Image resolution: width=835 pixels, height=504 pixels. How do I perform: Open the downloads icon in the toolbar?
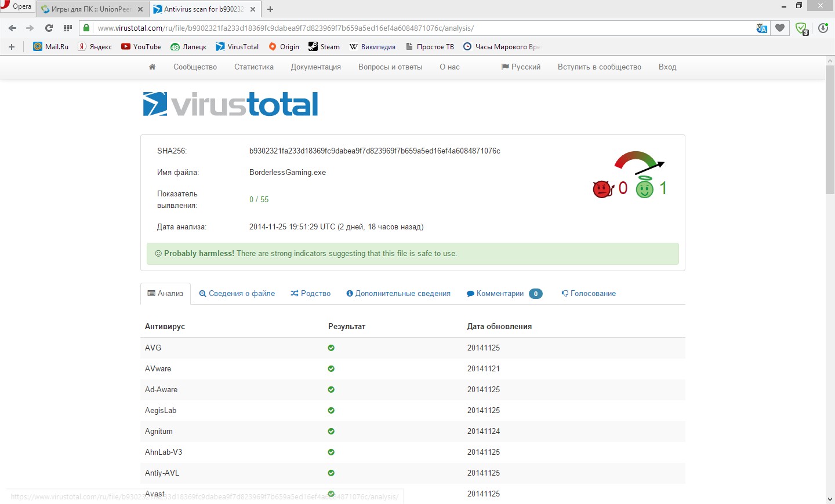823,28
